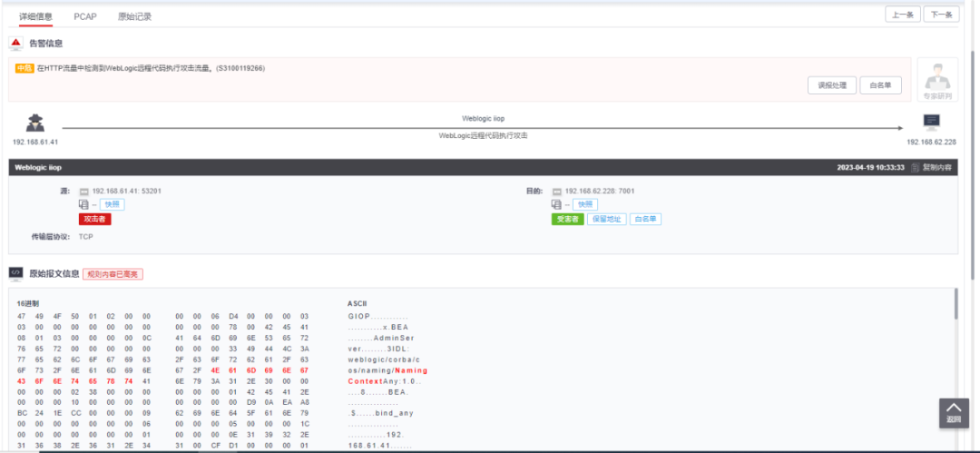Click the TCP transport protocol value
The width and height of the screenshot is (980, 453).
point(85,237)
